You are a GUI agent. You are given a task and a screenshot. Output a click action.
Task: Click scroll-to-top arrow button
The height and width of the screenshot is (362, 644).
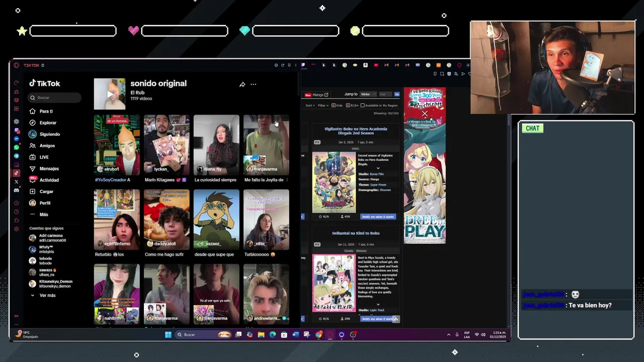point(396,319)
